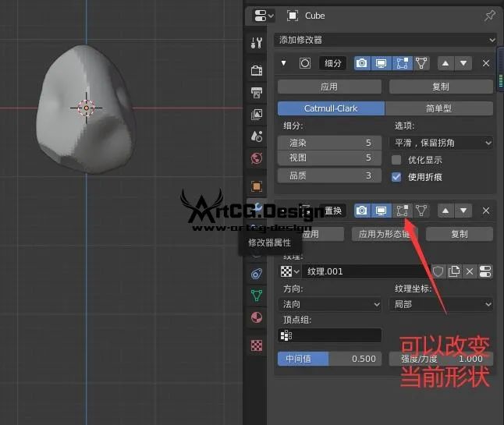Click the 细分 modifier name field
This screenshot has height=425, width=504.
tap(332, 63)
